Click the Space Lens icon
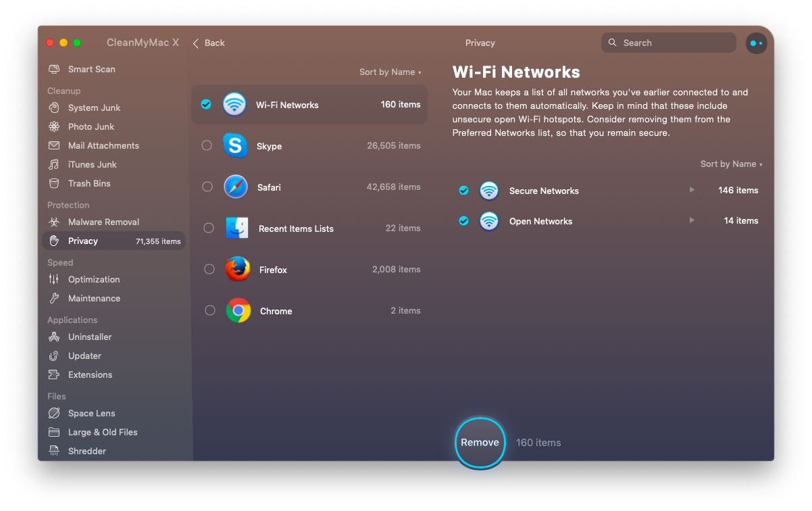The image size is (812, 511). pos(54,413)
